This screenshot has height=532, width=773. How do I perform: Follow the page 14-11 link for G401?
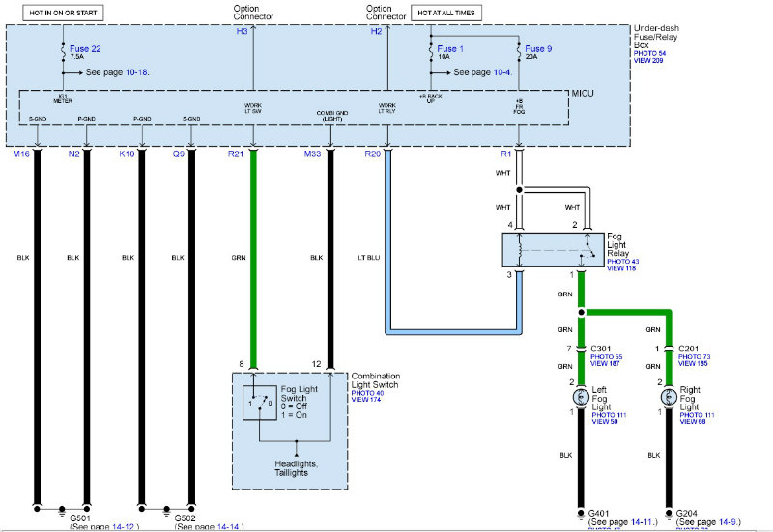pyautogui.click(x=642, y=522)
